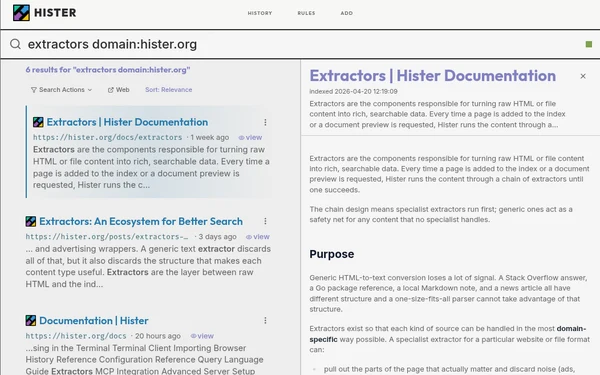Click the HISTER brand name text
The height and width of the screenshot is (375, 600).
55,13
